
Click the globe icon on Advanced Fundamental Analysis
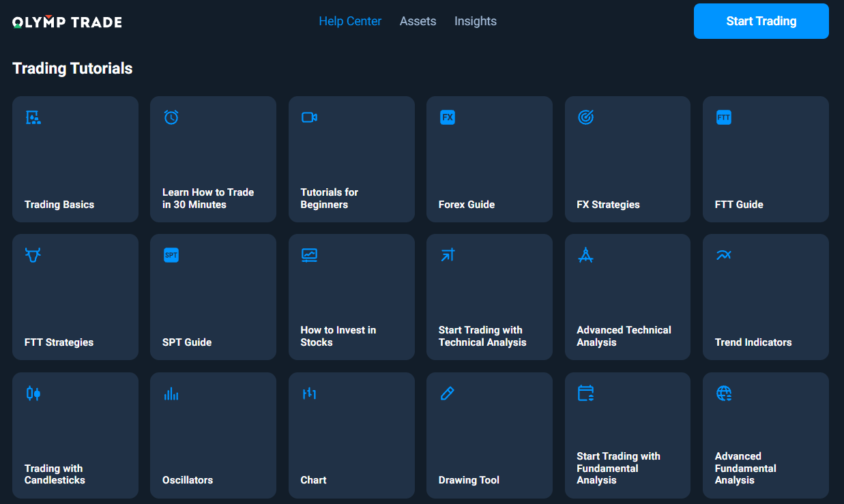pyautogui.click(x=723, y=394)
